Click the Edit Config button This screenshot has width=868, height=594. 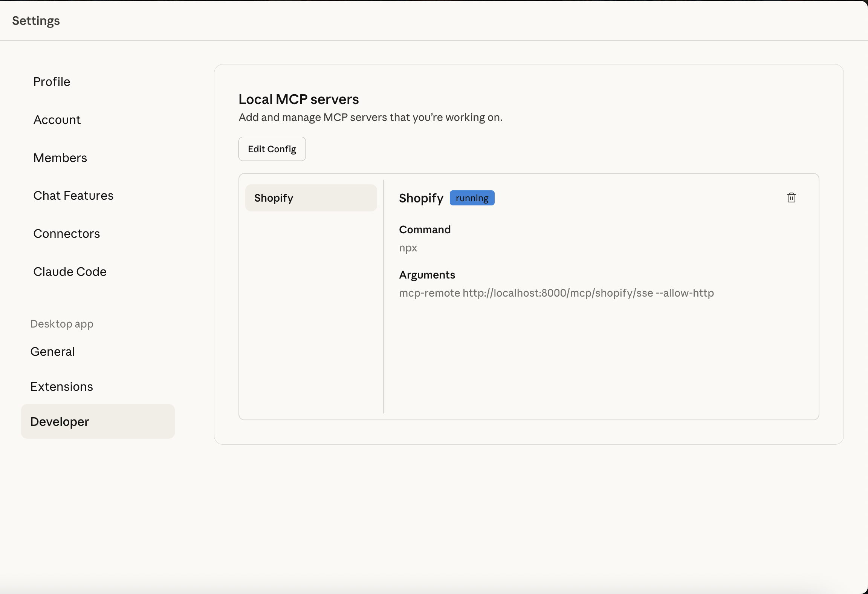click(272, 149)
